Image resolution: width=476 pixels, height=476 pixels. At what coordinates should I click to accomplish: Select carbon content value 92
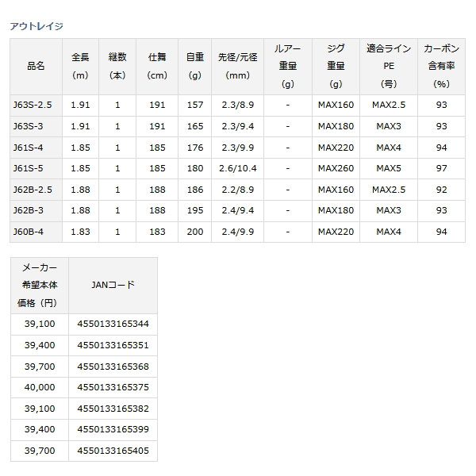[441, 190]
